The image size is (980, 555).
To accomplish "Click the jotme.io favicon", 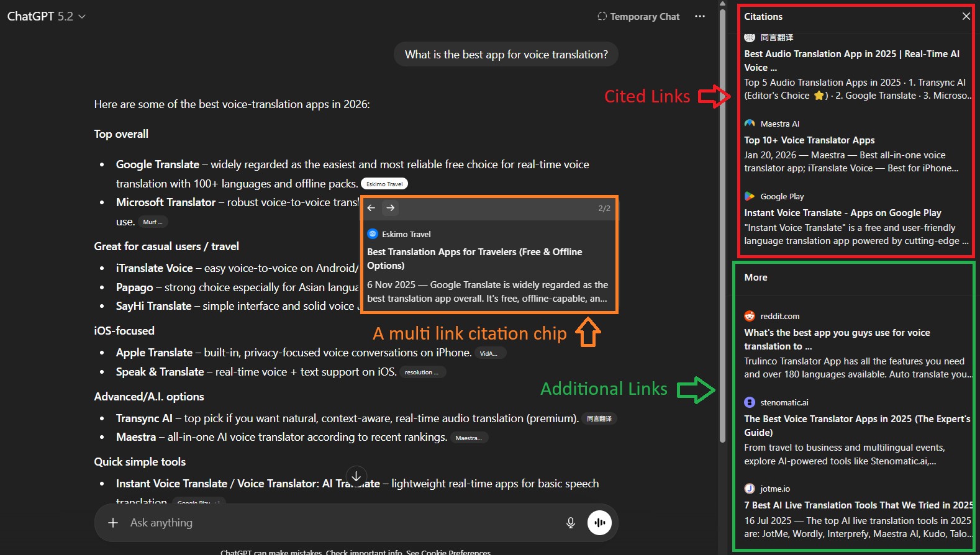I will [x=750, y=489].
